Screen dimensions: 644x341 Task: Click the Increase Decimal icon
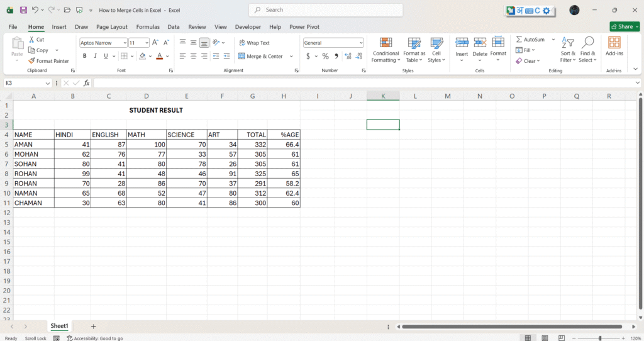pyautogui.click(x=348, y=56)
